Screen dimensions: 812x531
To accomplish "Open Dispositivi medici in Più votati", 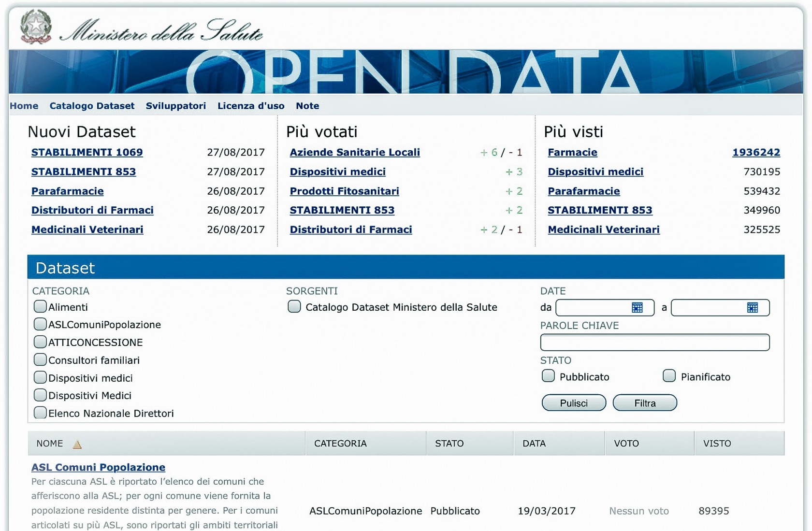I will 337,172.
